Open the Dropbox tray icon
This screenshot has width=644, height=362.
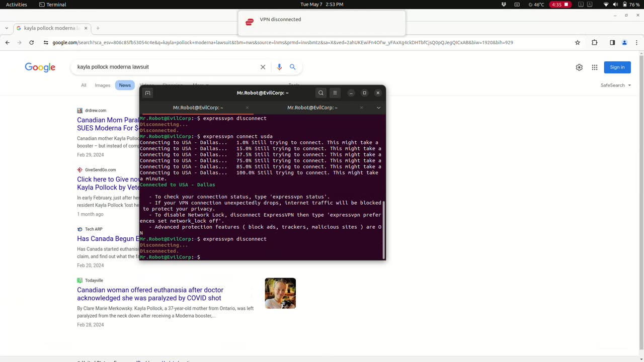click(504, 5)
